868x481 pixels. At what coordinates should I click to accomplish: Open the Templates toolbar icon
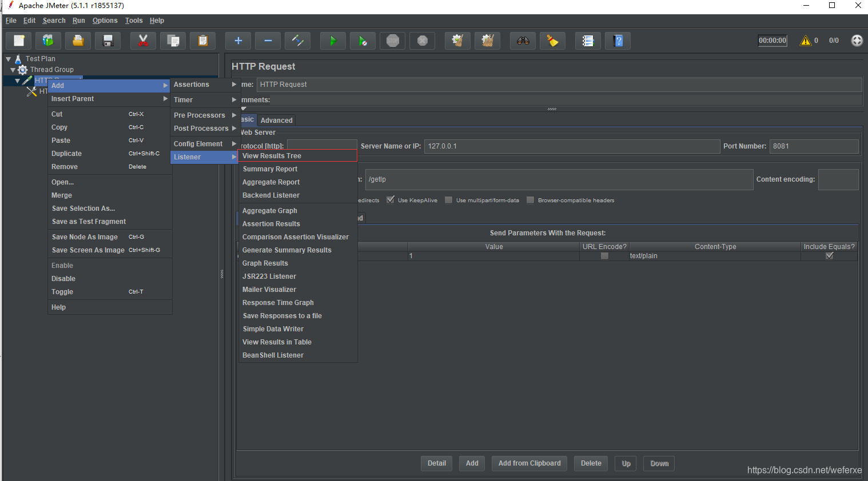pyautogui.click(x=49, y=41)
